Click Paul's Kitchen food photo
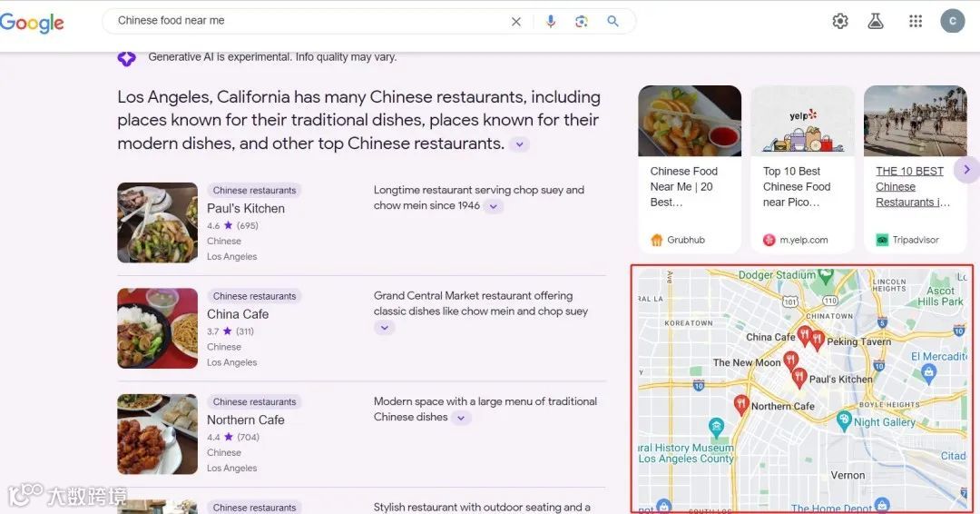980x514 pixels. pyautogui.click(x=158, y=222)
